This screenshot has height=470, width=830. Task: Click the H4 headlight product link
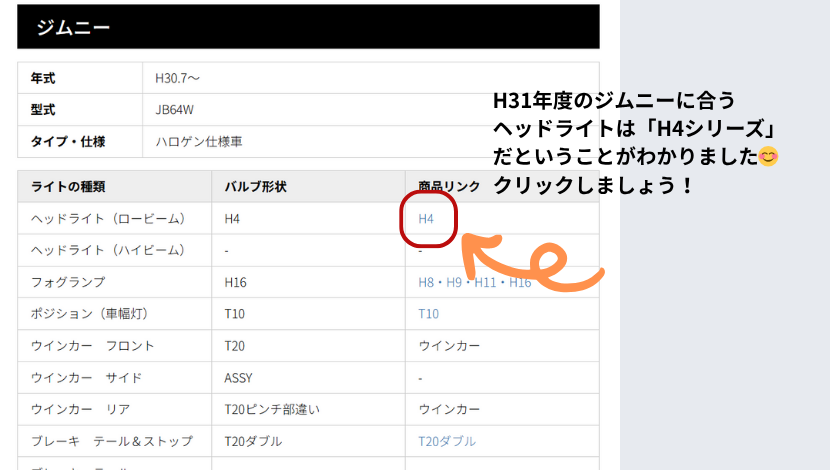(427, 219)
